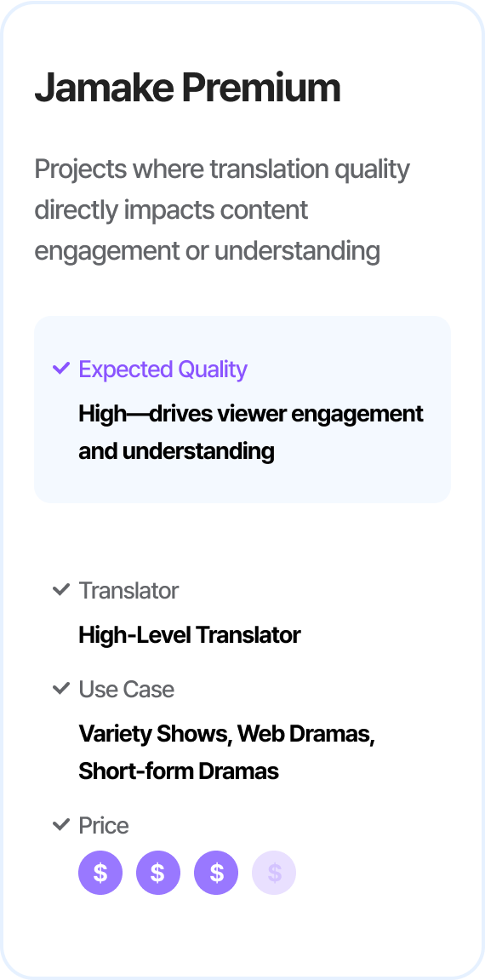Click the second purple dollar price icon

pyautogui.click(x=158, y=873)
